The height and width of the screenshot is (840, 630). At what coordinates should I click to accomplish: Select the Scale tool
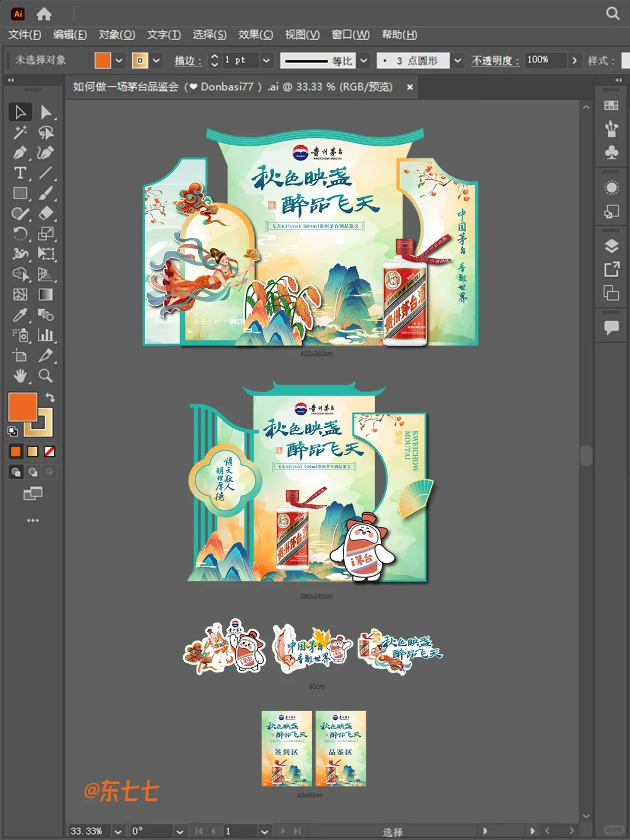click(x=46, y=234)
